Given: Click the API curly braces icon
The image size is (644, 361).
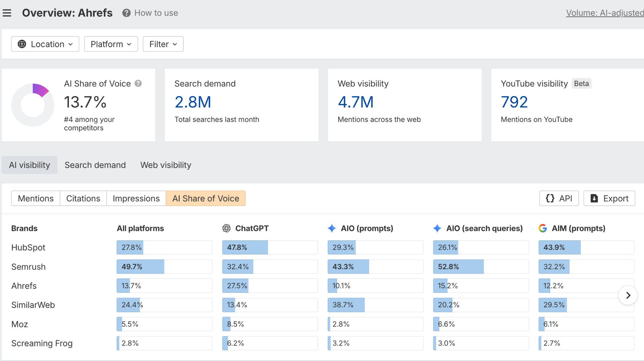Looking at the screenshot, I should pyautogui.click(x=550, y=198).
